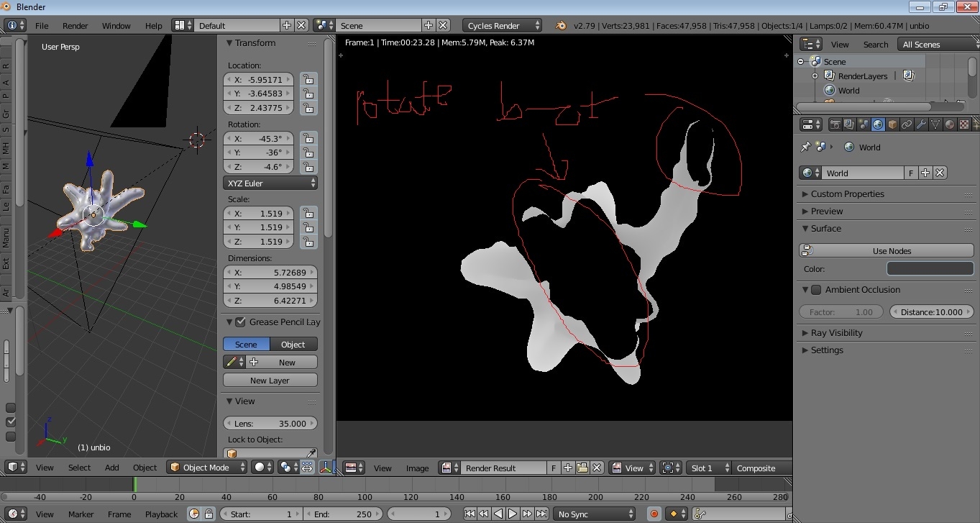Open the XYZ Euler rotation mode dropdown

[x=270, y=183]
